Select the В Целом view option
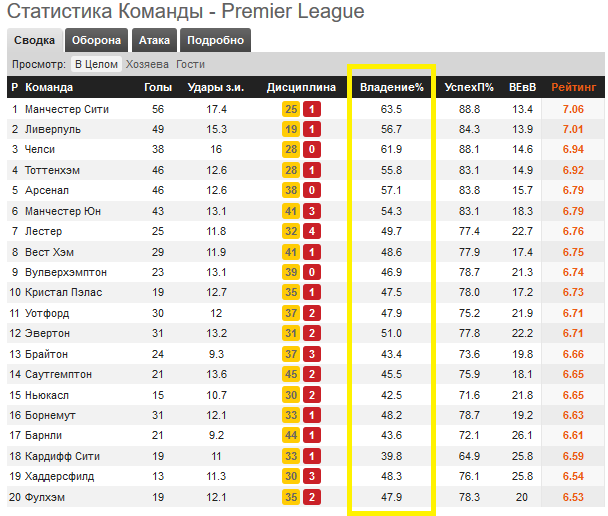Viewport: 608px width, 516px height. [x=96, y=64]
